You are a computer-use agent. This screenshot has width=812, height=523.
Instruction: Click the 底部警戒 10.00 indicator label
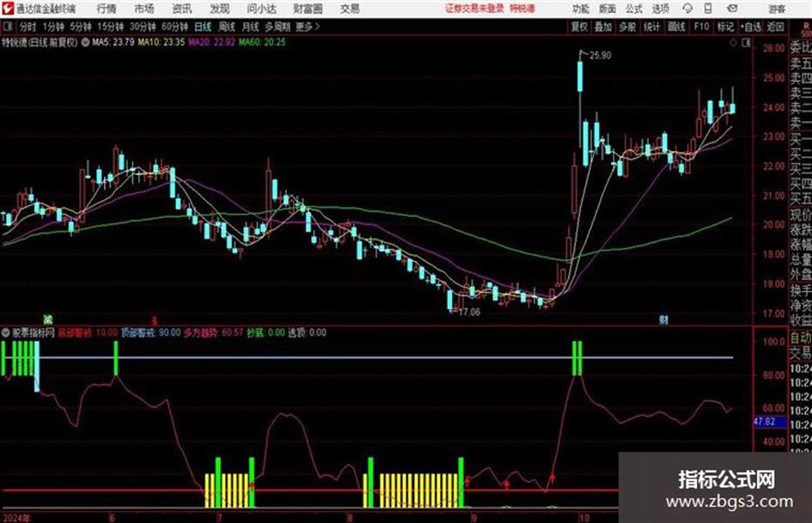click(x=88, y=332)
